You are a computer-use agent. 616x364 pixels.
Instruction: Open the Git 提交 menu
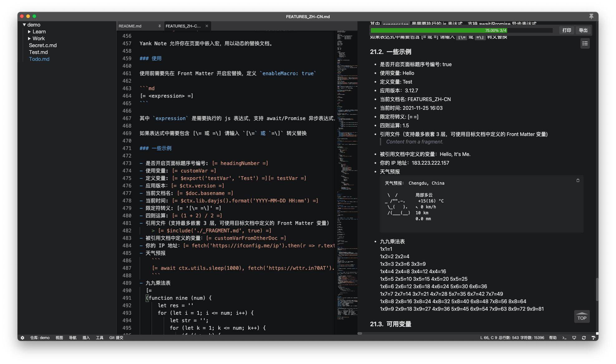116,337
